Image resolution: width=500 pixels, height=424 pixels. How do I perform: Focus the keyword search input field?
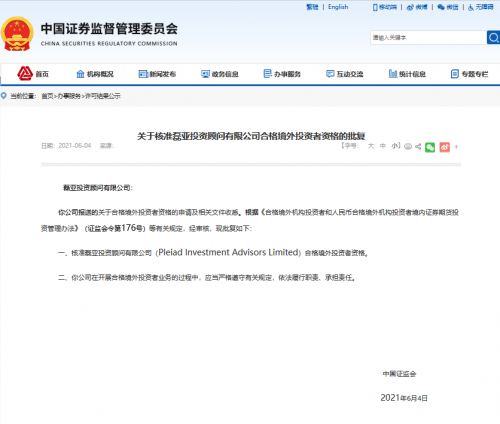click(428, 37)
